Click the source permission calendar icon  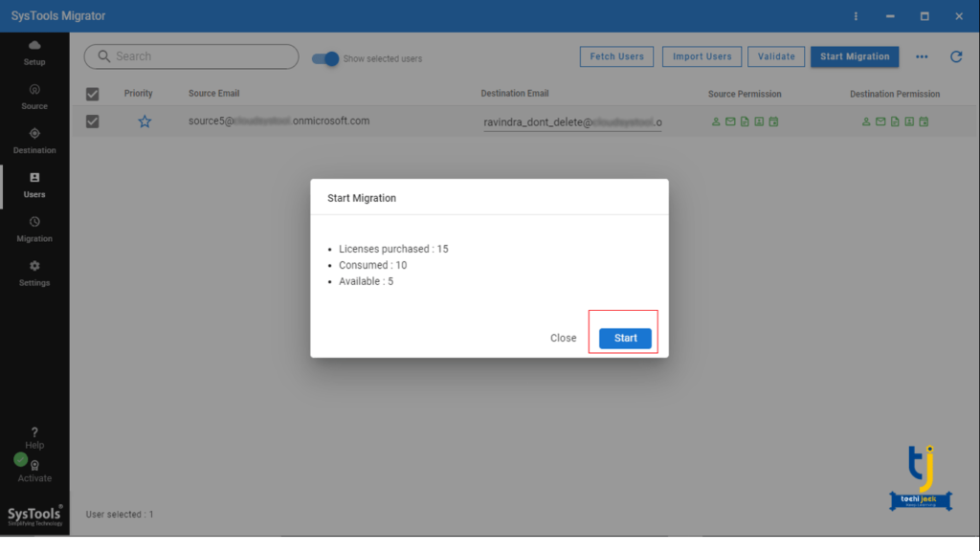(x=773, y=121)
